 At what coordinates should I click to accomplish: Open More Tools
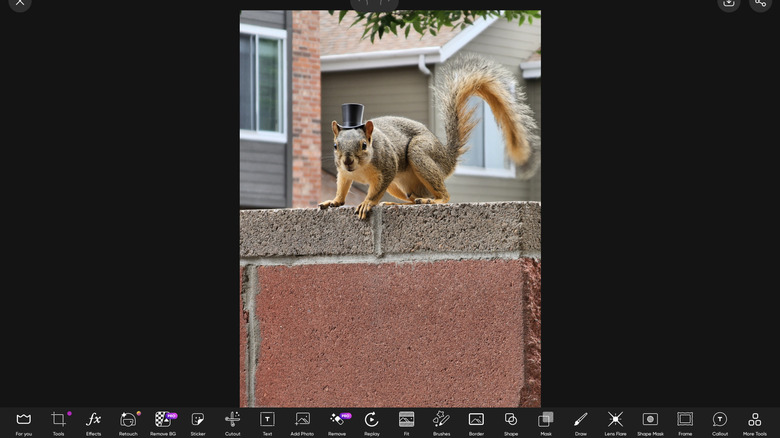[x=755, y=423]
